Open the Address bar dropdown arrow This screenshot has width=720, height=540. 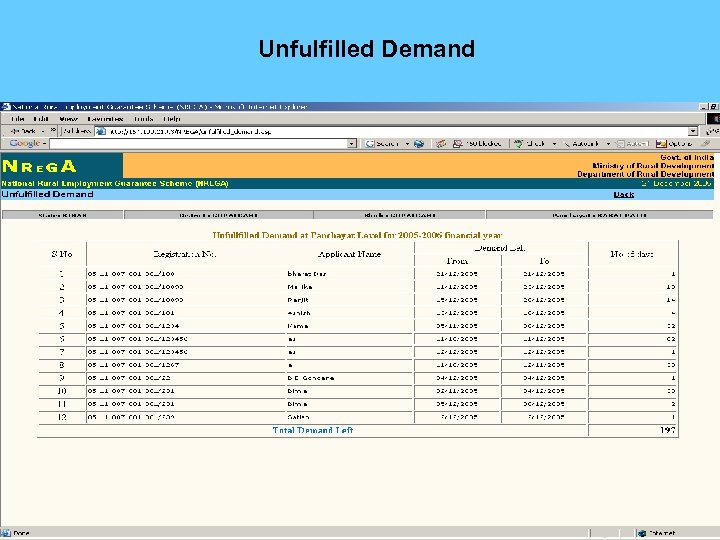click(693, 131)
